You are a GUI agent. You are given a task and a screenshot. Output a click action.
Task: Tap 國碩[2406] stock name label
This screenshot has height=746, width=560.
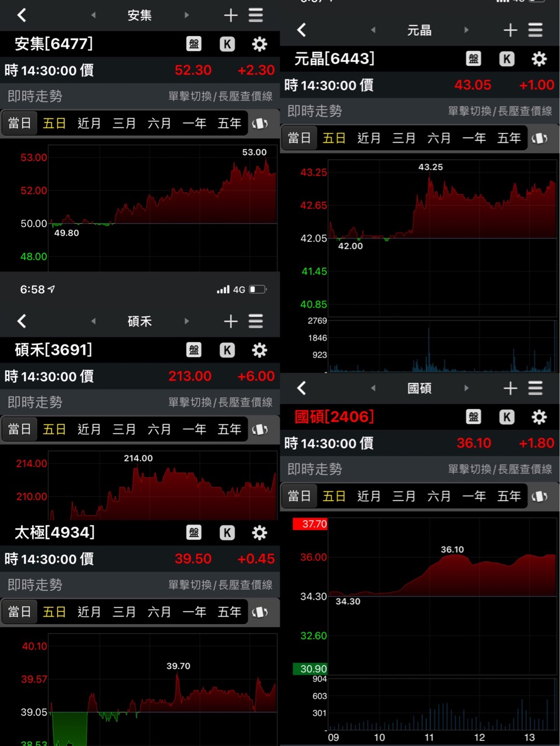[334, 417]
